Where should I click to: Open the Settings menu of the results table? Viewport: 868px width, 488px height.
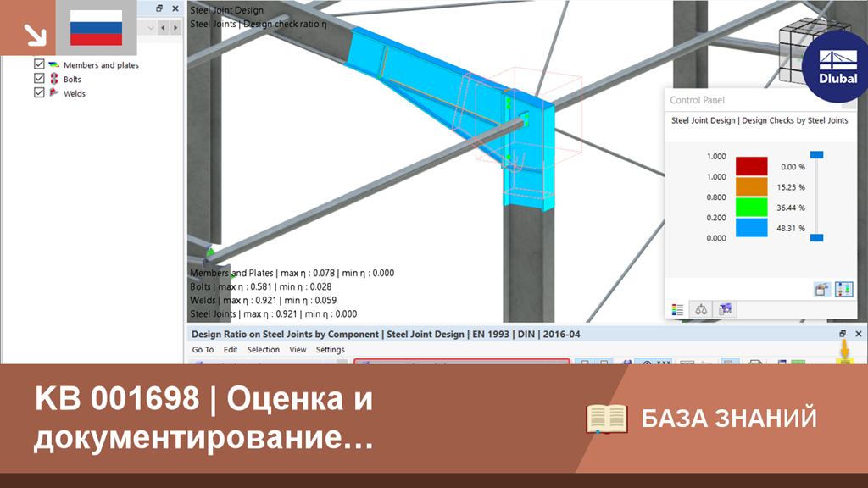click(329, 349)
